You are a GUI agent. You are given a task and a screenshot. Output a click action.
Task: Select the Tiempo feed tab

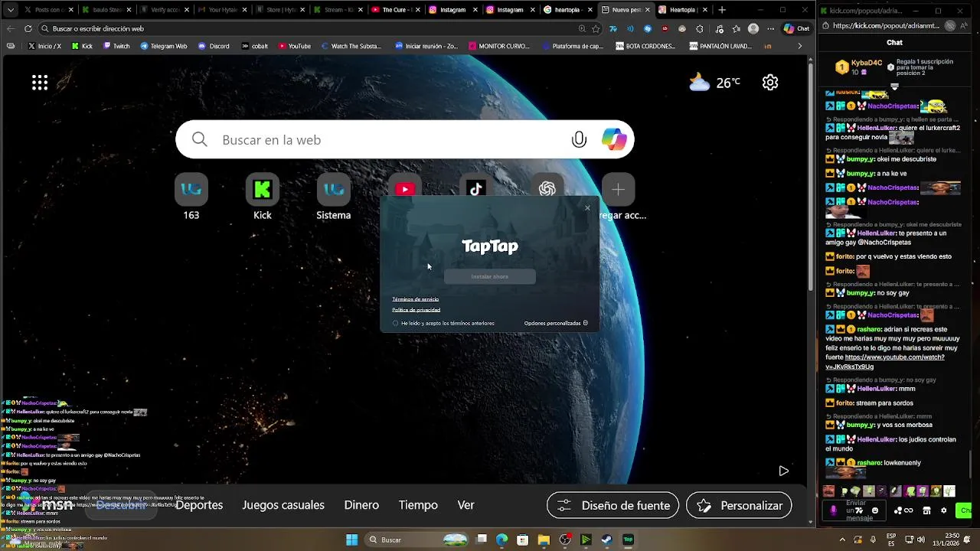click(x=418, y=505)
